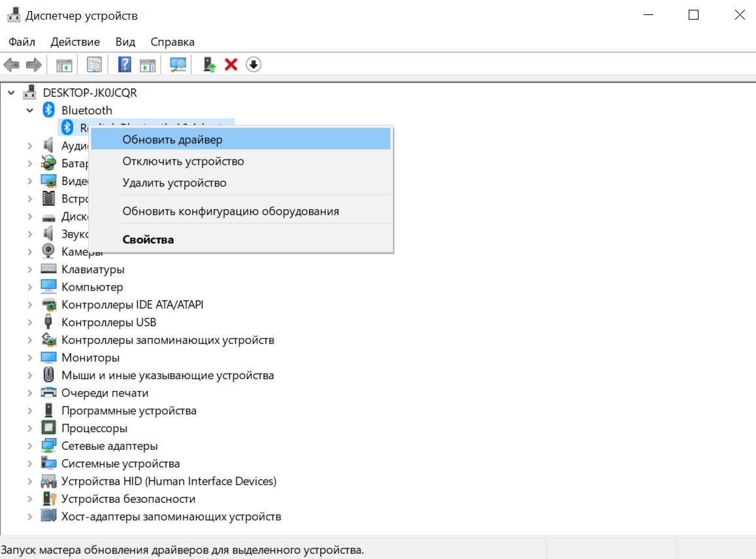Open the Файл menu
The width and height of the screenshot is (756, 559).
pyautogui.click(x=22, y=42)
